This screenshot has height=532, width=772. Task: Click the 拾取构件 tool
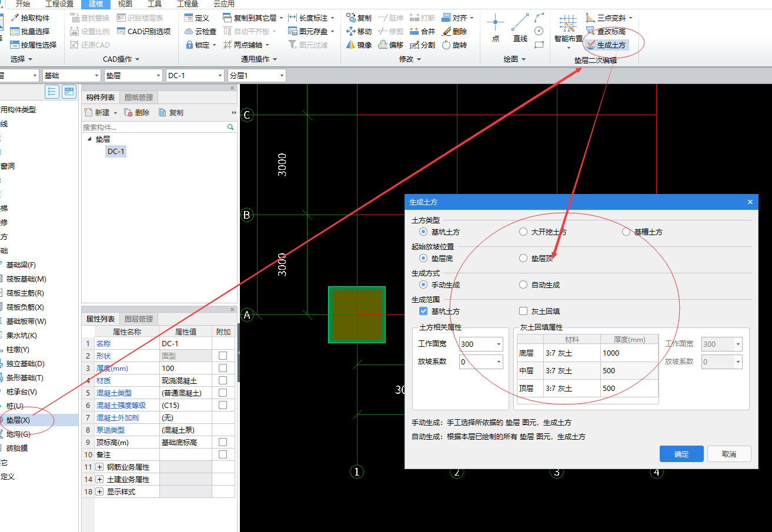[31, 18]
